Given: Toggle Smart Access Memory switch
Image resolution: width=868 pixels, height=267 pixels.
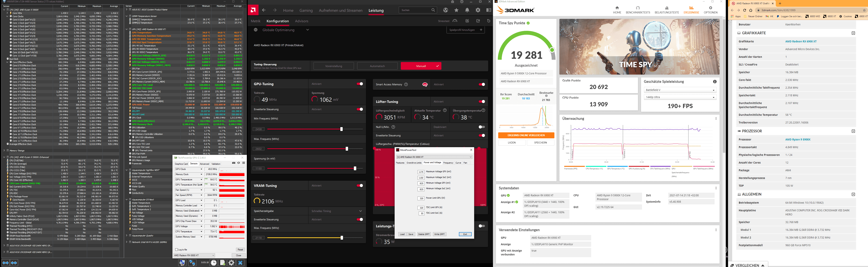Looking at the screenshot, I should [x=481, y=84].
